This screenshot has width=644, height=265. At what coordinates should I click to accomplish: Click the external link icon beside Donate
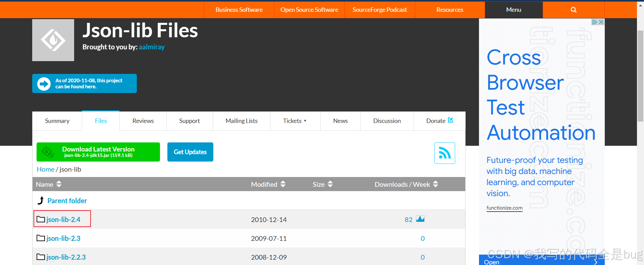click(x=450, y=120)
